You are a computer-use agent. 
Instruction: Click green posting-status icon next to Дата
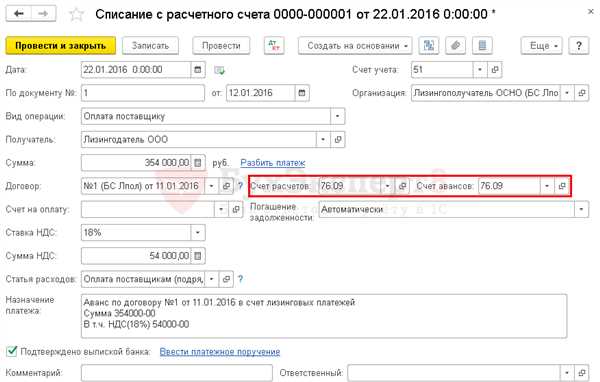click(x=219, y=70)
